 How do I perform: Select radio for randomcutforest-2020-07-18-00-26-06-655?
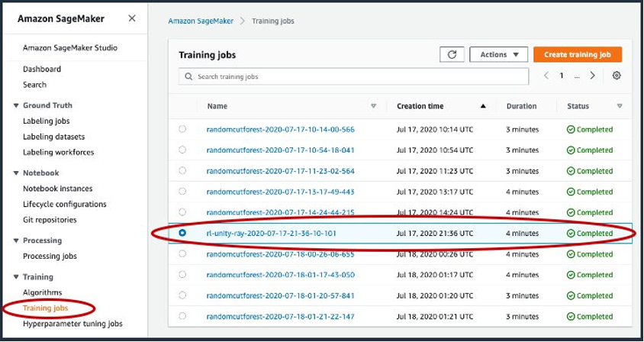pos(182,254)
